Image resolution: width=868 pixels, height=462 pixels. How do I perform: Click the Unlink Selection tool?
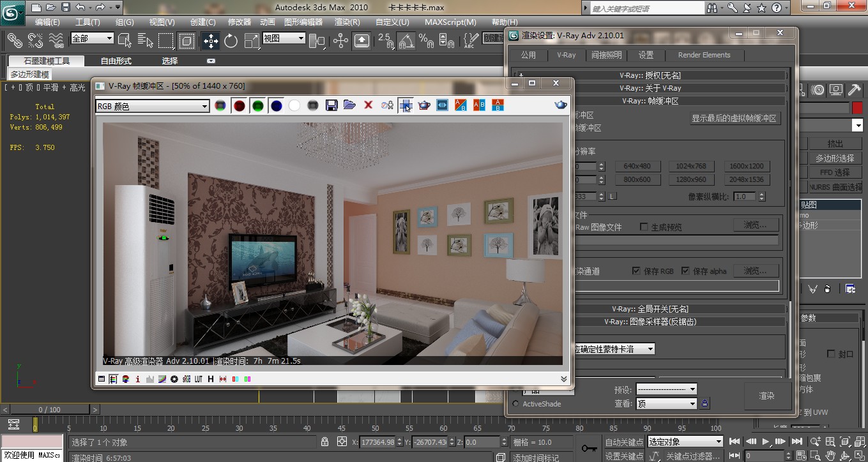coord(35,41)
